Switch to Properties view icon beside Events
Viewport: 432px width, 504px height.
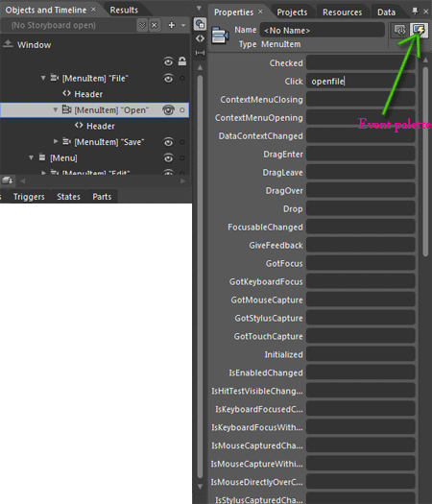400,30
